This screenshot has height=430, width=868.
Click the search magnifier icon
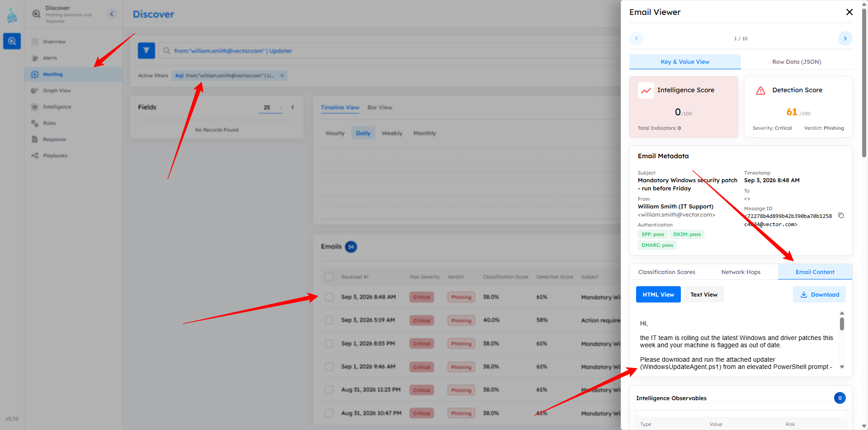167,51
